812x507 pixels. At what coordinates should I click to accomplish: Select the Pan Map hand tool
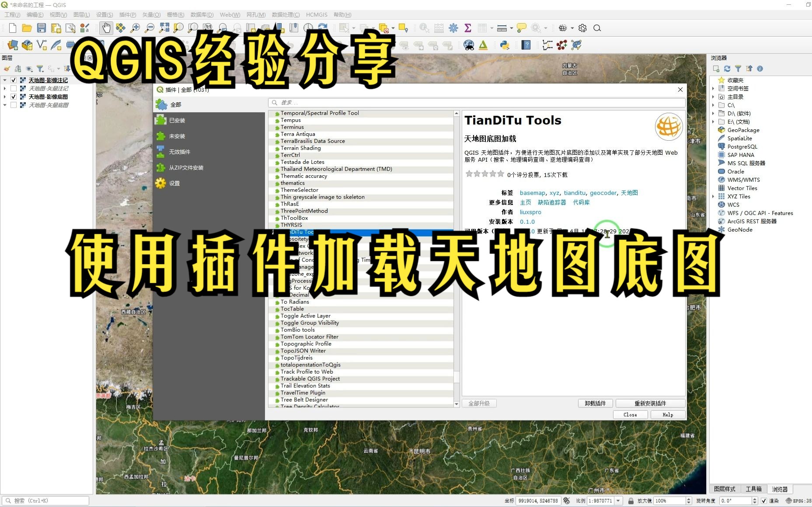pos(106,28)
